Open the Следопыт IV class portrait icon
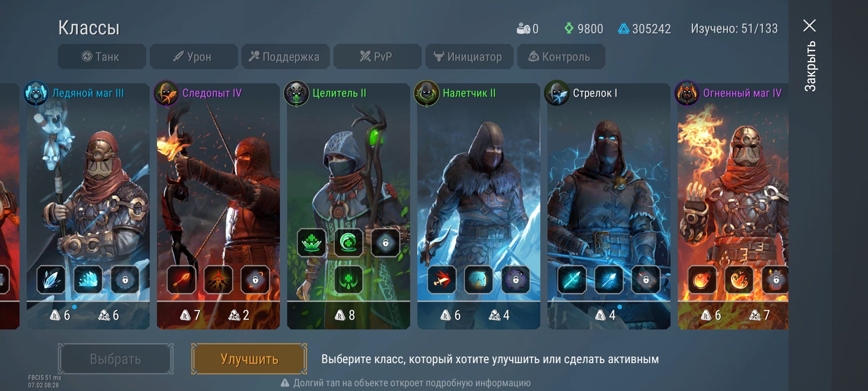 click(166, 93)
